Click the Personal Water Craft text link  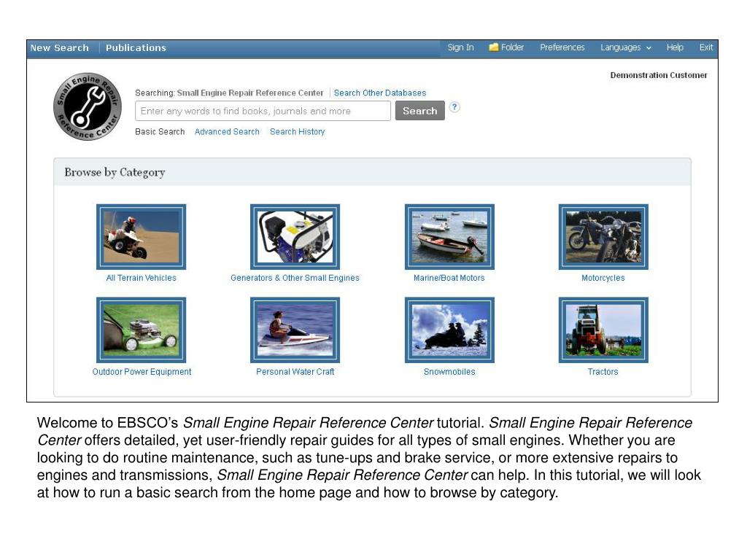(295, 371)
